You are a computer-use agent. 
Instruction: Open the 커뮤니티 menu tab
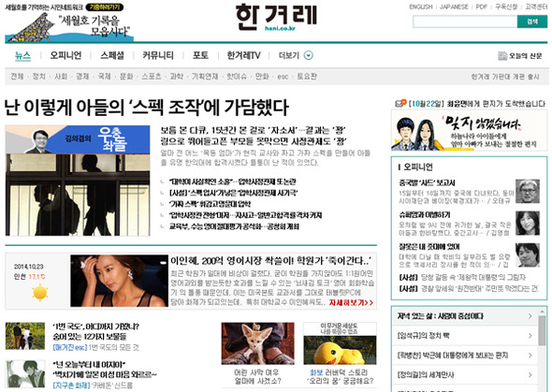coord(158,55)
